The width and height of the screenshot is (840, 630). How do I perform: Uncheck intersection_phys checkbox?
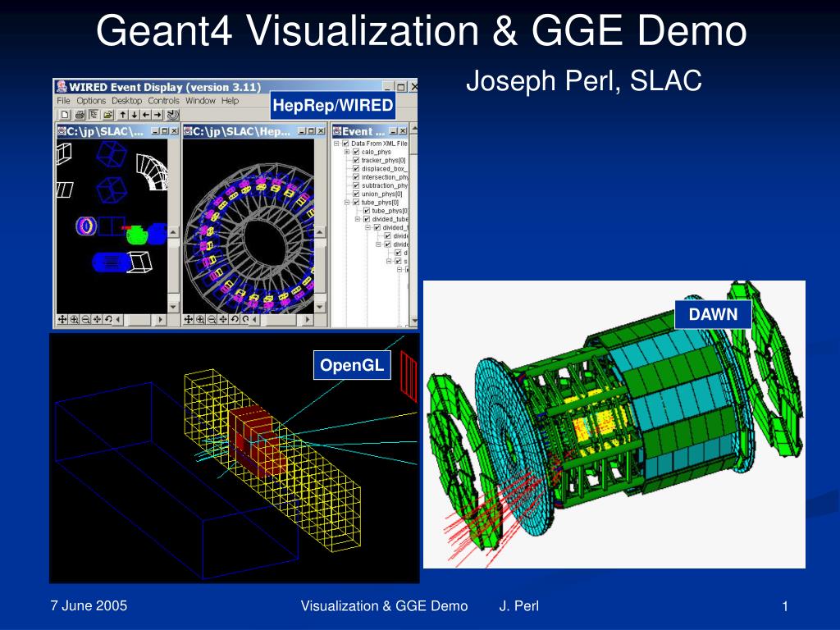[356, 177]
